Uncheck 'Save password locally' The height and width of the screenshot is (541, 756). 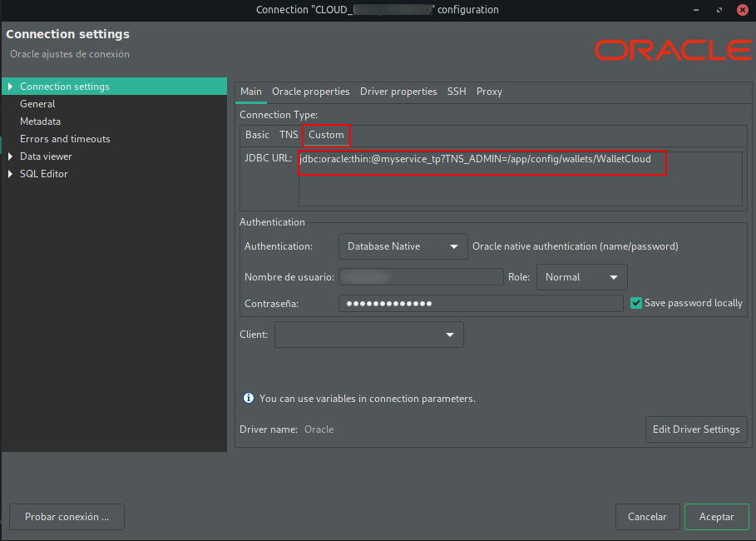[636, 303]
